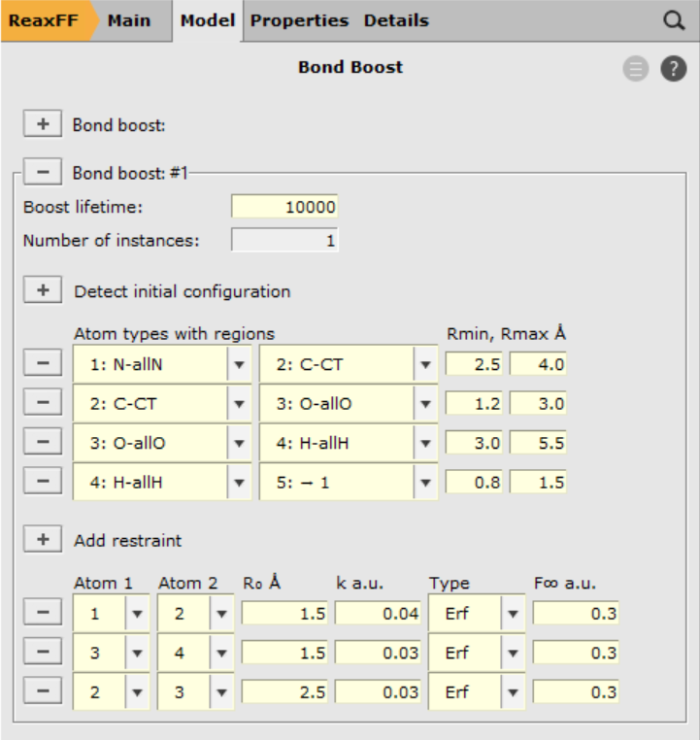The height and width of the screenshot is (740, 700).
Task: Remove the 1: N-allN atom type row
Action: [x=43, y=363]
